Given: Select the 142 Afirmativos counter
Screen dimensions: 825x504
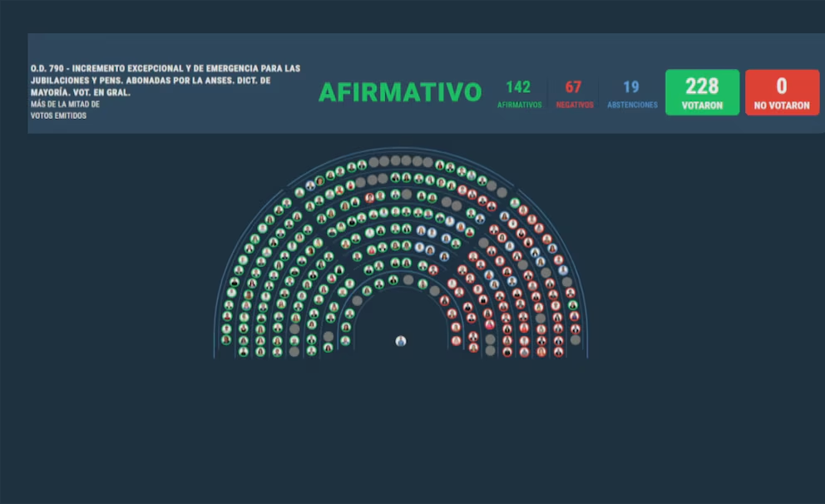Looking at the screenshot, I should (x=518, y=94).
